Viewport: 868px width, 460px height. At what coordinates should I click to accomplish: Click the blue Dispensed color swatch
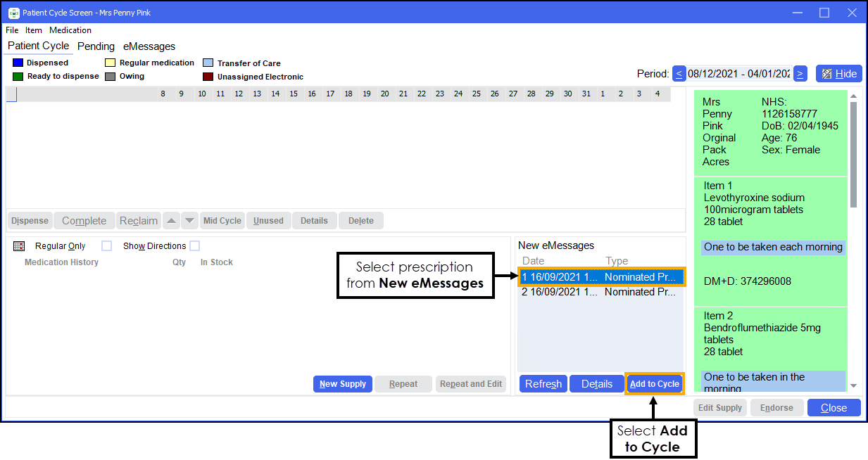coord(18,63)
